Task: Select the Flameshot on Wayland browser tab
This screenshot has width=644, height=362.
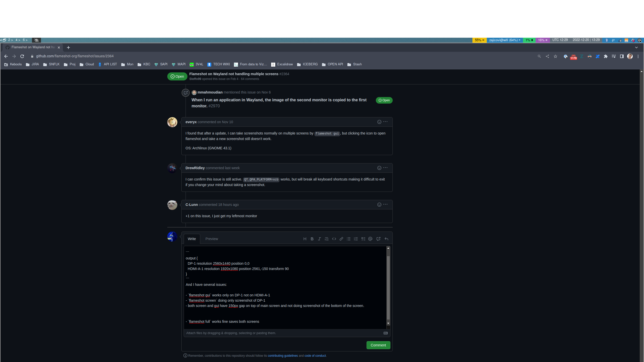Action: coord(31,47)
